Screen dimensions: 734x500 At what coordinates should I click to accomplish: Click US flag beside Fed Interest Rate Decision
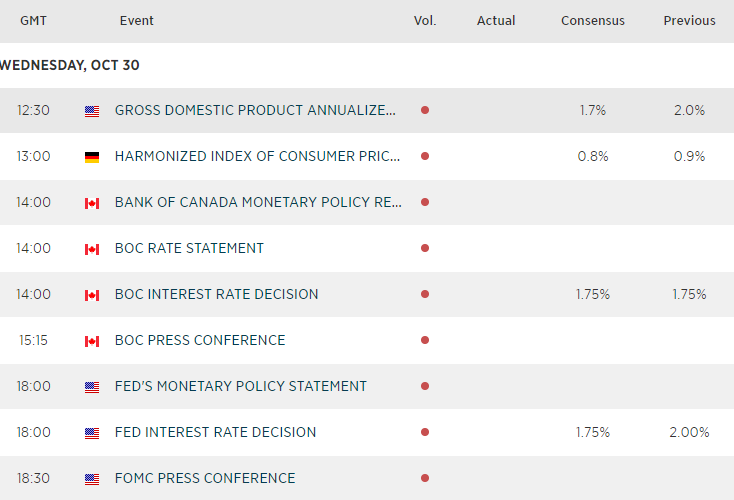[92, 433]
